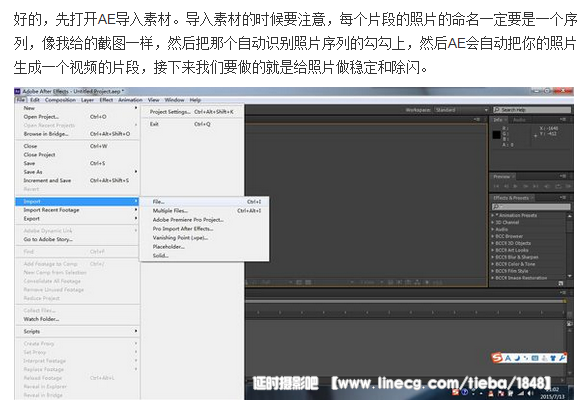Screen dimensions: 586x400
Task: Toggle the Sogou A language mode icon
Action: (508, 358)
